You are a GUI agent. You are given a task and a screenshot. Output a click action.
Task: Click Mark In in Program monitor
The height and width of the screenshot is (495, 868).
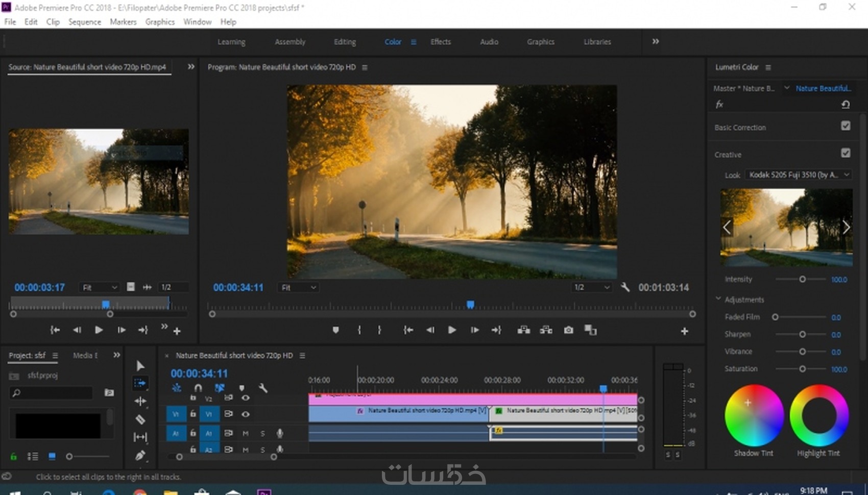click(359, 330)
